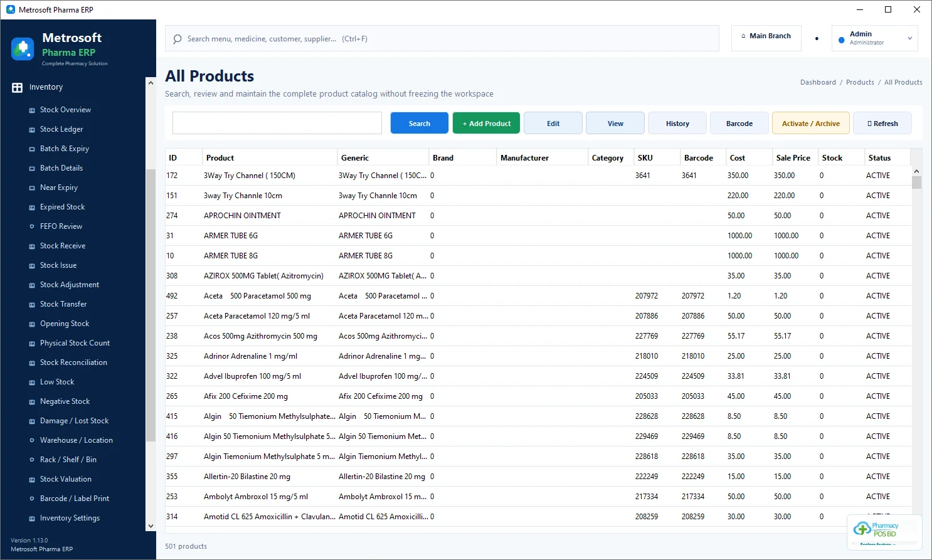The width and height of the screenshot is (932, 560).
Task: Follow the Dashboard breadcrumb link
Action: [x=818, y=82]
